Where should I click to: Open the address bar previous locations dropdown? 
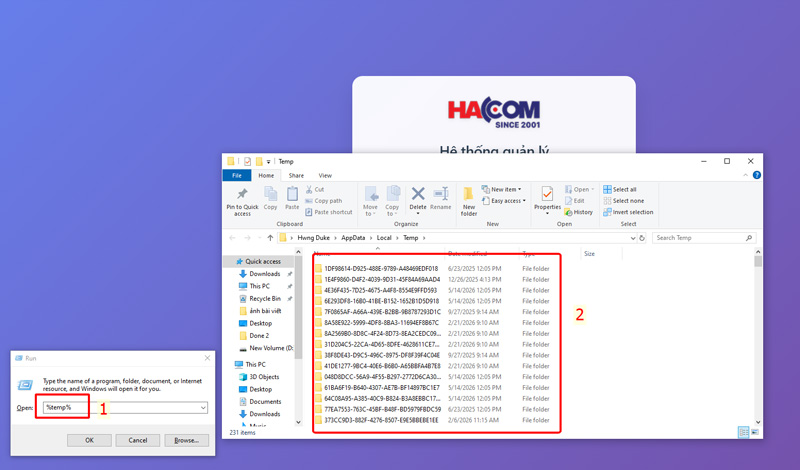click(633, 238)
